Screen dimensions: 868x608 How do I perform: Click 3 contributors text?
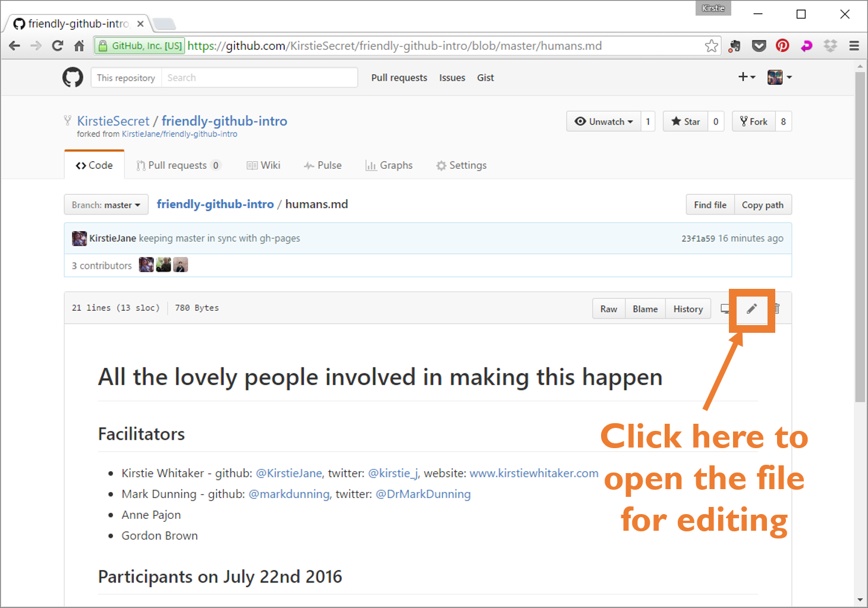pos(102,266)
